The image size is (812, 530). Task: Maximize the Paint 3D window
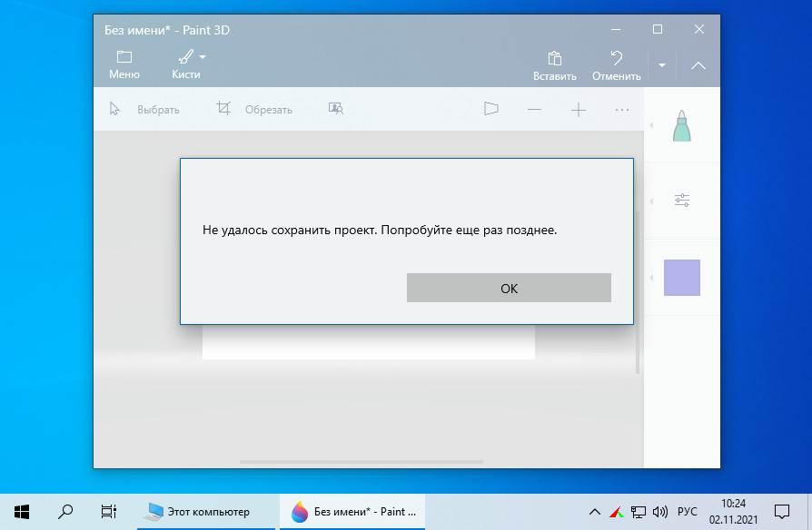click(658, 29)
